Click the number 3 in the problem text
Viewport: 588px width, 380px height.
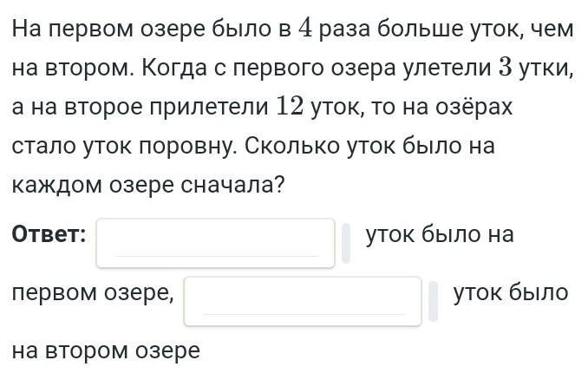[505, 69]
